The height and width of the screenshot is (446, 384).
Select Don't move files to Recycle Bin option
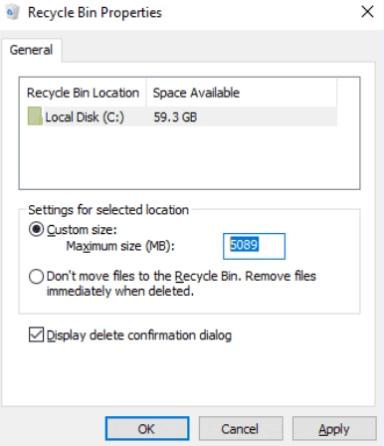pyautogui.click(x=36, y=277)
